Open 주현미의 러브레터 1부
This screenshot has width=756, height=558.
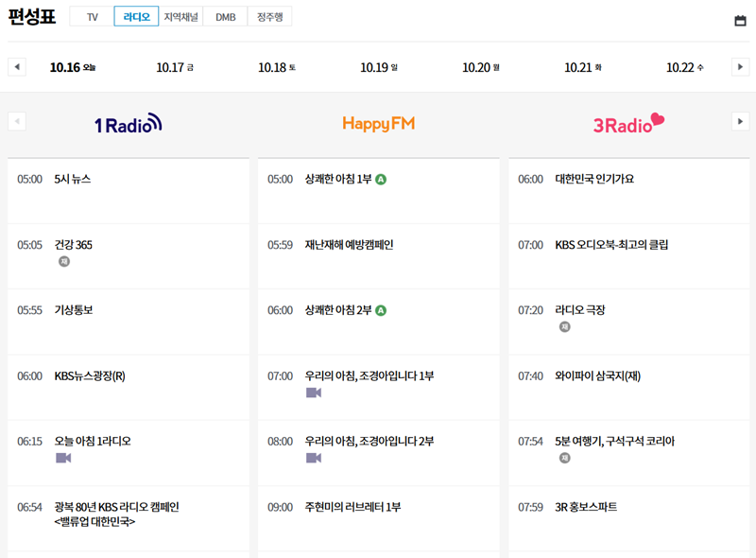tap(352, 507)
